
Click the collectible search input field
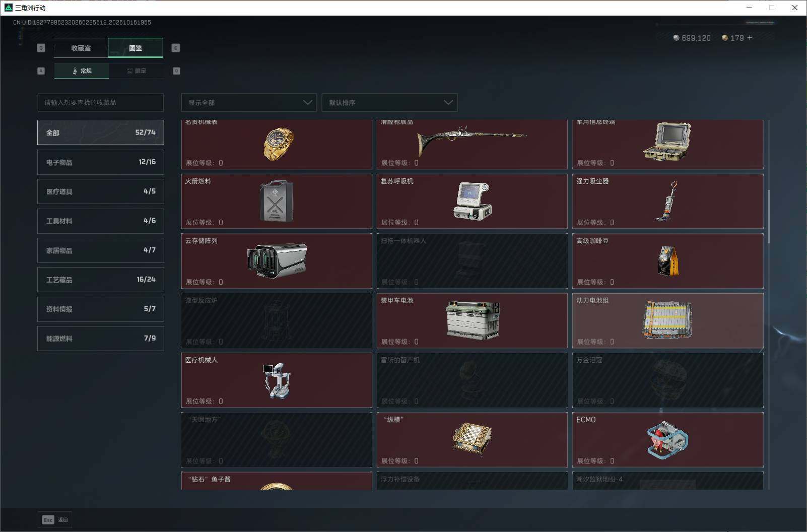pyautogui.click(x=101, y=102)
